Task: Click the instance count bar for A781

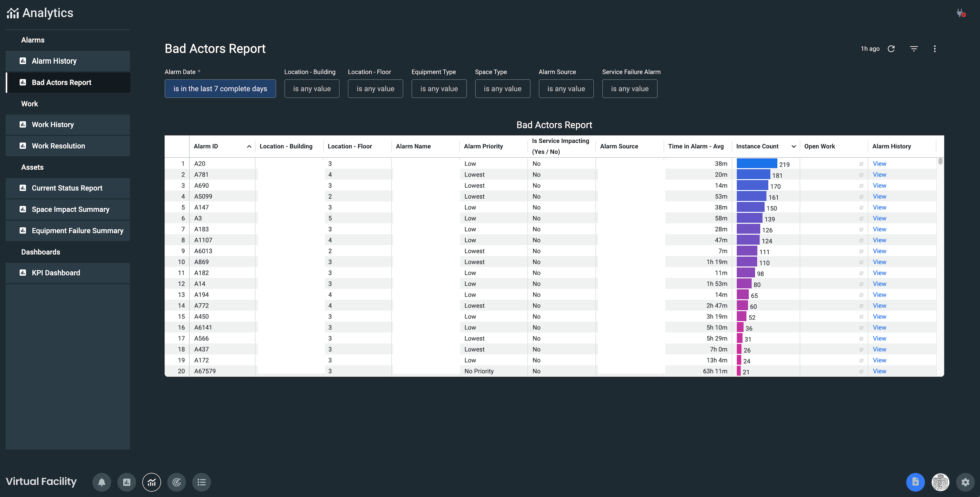Action: tap(753, 175)
